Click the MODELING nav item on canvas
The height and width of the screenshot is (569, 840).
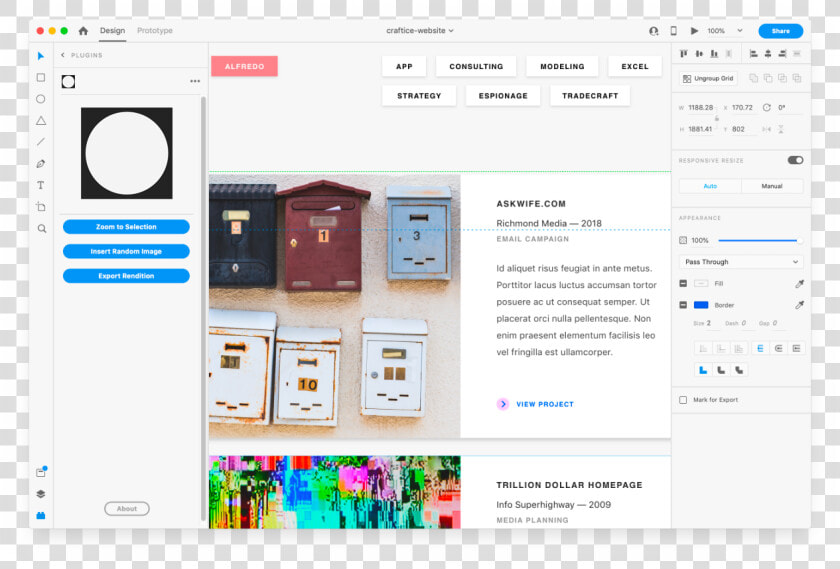point(562,66)
